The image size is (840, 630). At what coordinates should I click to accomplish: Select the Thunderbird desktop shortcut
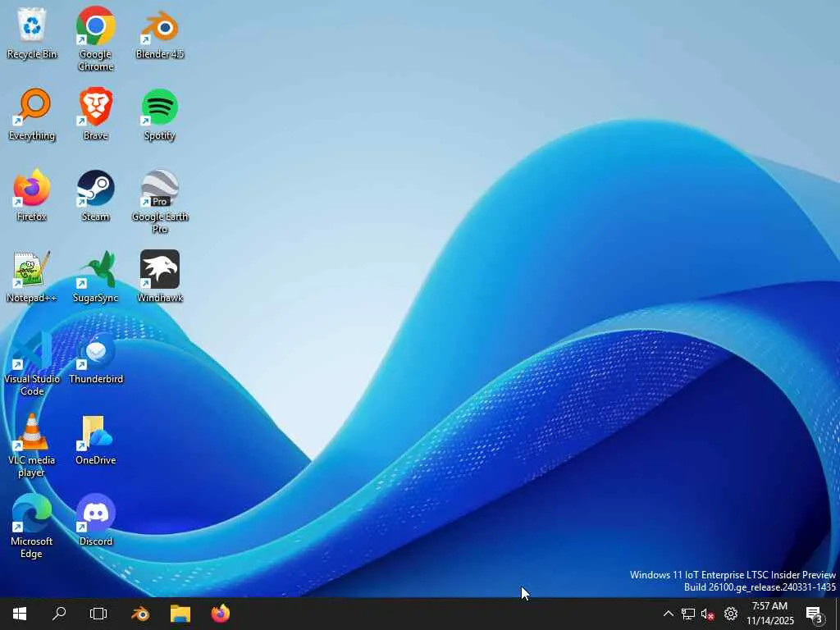point(95,358)
